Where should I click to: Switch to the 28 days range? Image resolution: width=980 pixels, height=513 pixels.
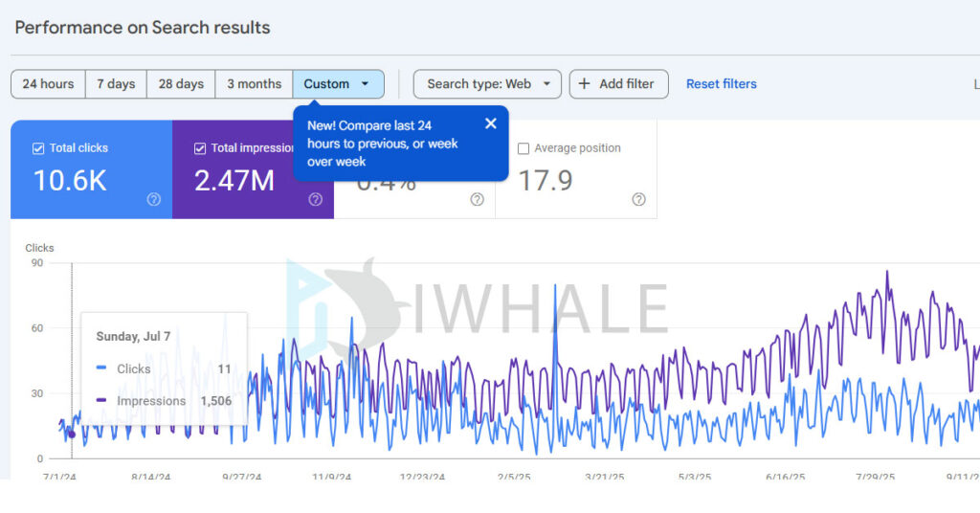(181, 84)
